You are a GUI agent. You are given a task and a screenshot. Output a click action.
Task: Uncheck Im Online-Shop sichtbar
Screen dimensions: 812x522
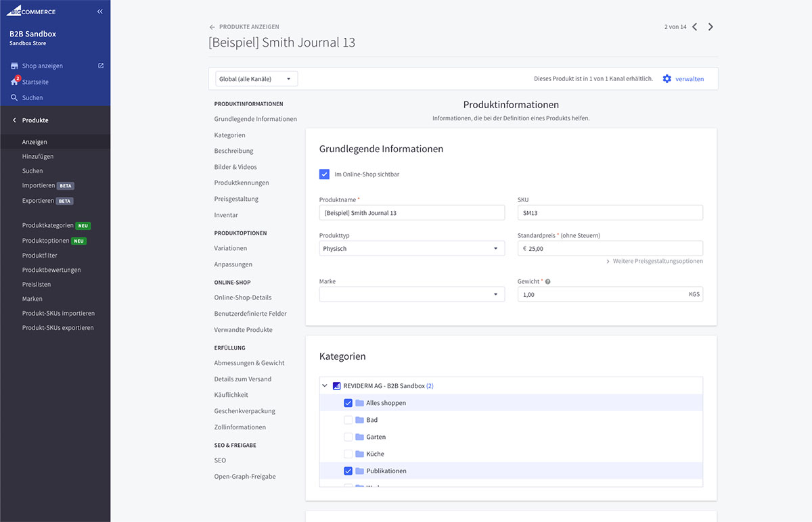pos(324,174)
